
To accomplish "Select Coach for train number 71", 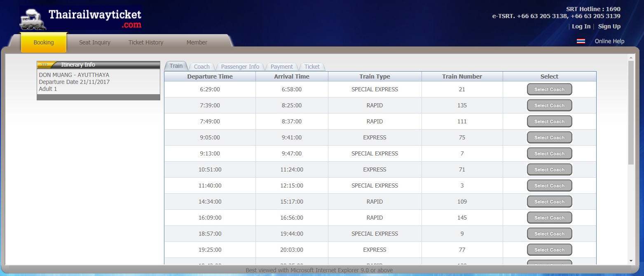I will (x=549, y=169).
